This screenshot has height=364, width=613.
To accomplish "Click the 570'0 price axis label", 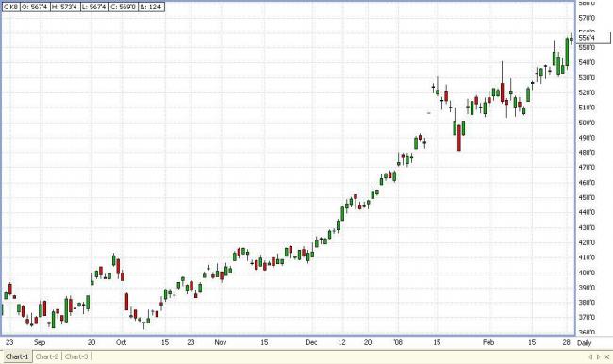I will [587, 18].
